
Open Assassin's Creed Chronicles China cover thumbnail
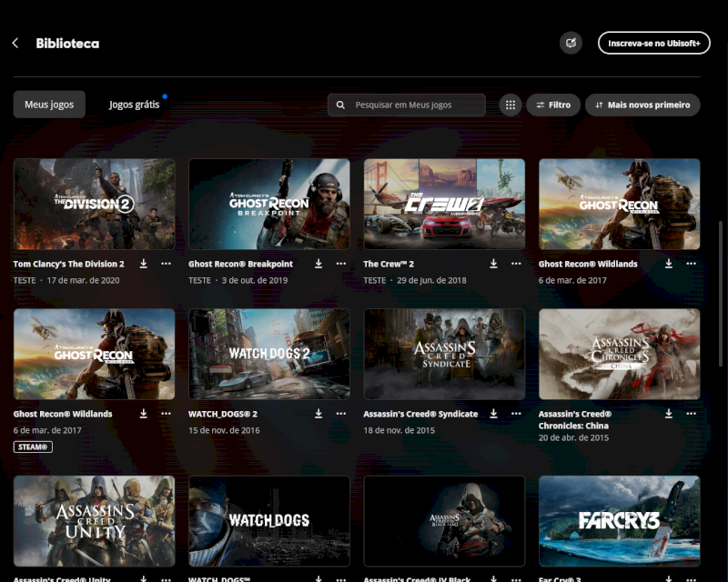(x=620, y=354)
